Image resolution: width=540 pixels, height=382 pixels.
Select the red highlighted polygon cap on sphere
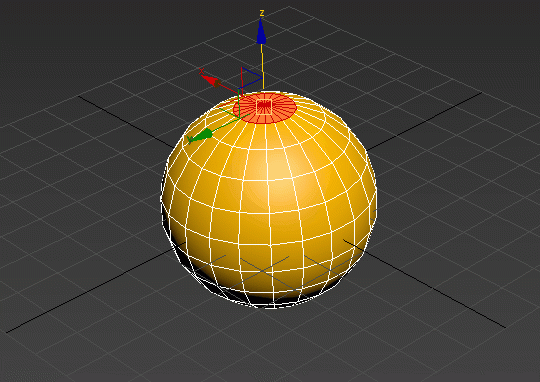[x=264, y=108]
